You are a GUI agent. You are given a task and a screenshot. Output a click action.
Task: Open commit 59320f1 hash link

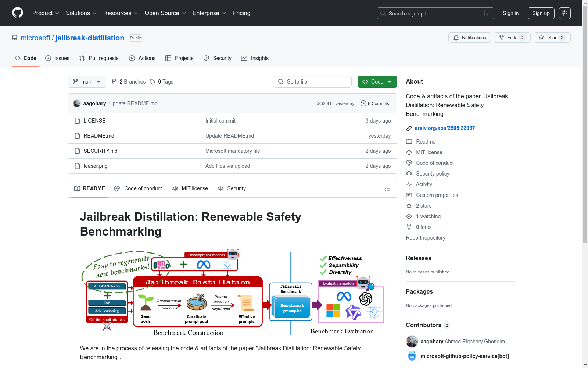click(x=323, y=103)
